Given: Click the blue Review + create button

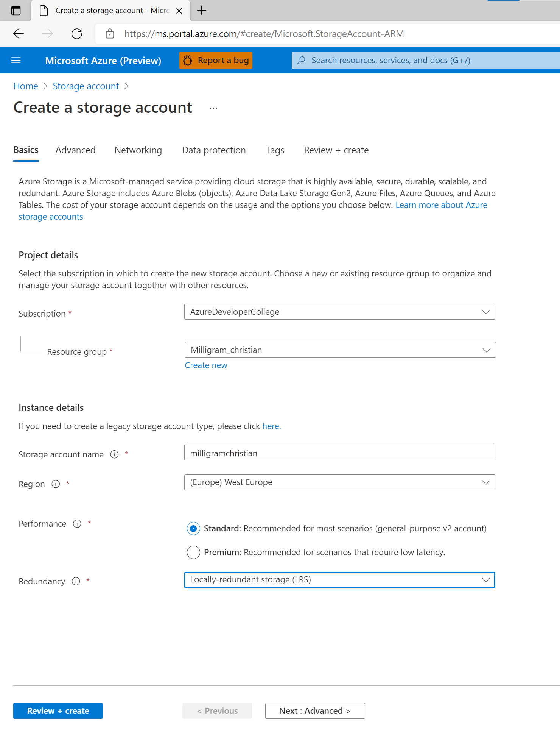Looking at the screenshot, I should tap(58, 711).
